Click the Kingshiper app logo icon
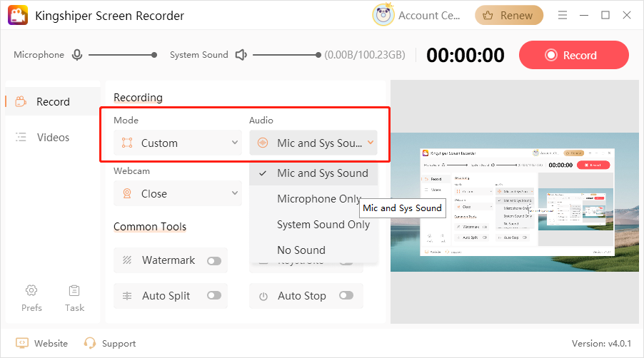 coord(18,15)
